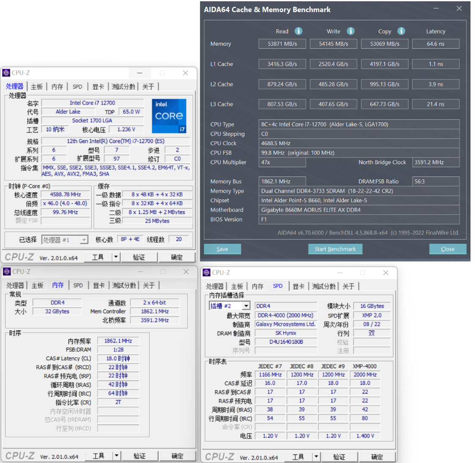Click 验证 in the CPU-Z memory window
The height and width of the screenshot is (463, 476).
(140, 456)
